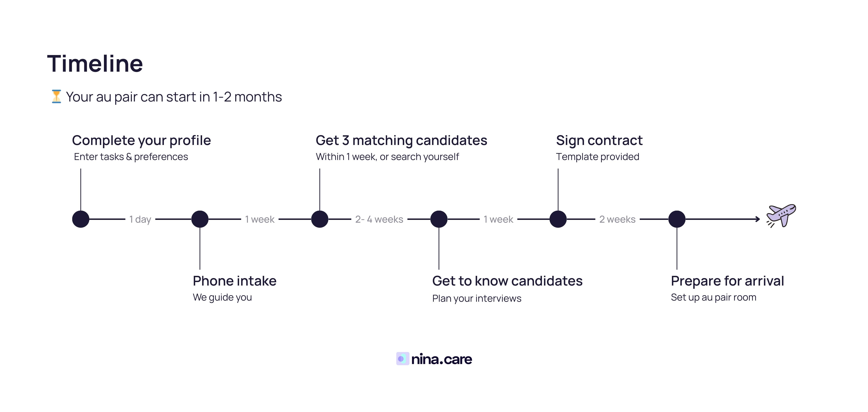
Task: Click the Timeline heading
Action: click(x=95, y=64)
